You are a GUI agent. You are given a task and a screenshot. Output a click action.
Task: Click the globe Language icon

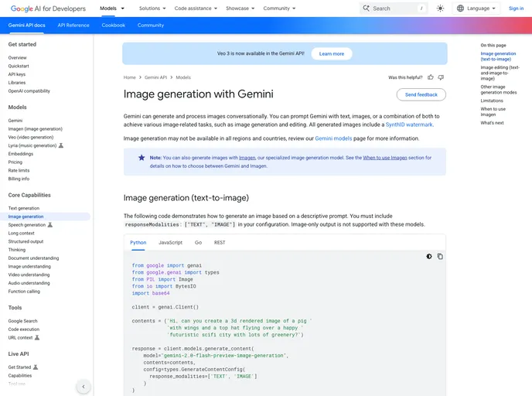(460, 9)
